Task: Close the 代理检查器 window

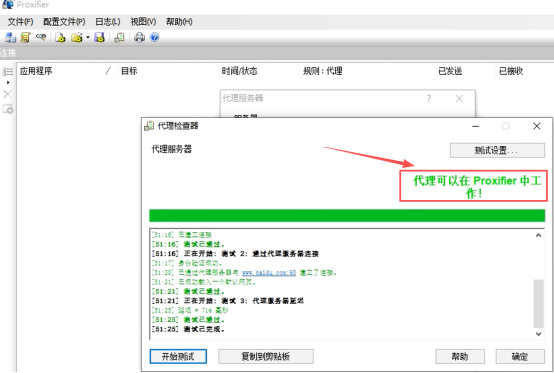Action: (537, 126)
